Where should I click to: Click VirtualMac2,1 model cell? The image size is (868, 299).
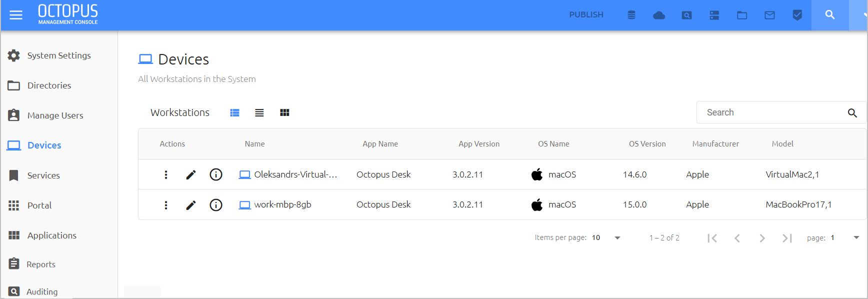(x=792, y=174)
